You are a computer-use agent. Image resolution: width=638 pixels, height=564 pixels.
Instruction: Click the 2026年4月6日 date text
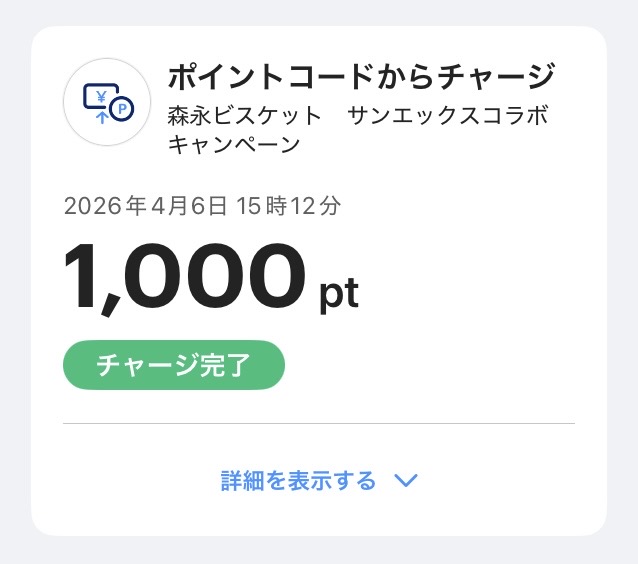click(x=147, y=207)
